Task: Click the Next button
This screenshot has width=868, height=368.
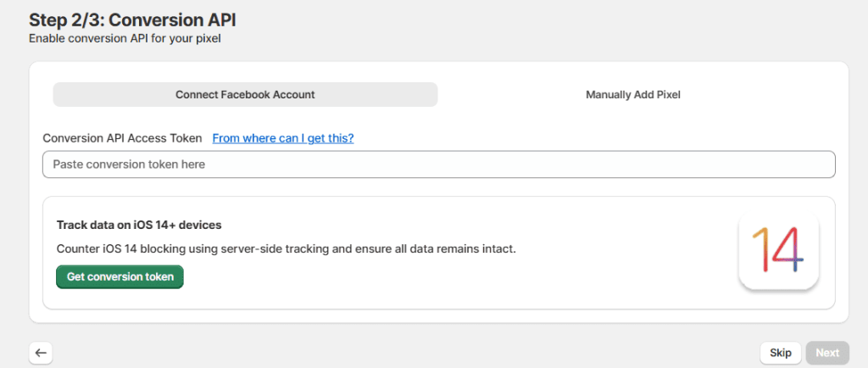Action: pyautogui.click(x=827, y=353)
